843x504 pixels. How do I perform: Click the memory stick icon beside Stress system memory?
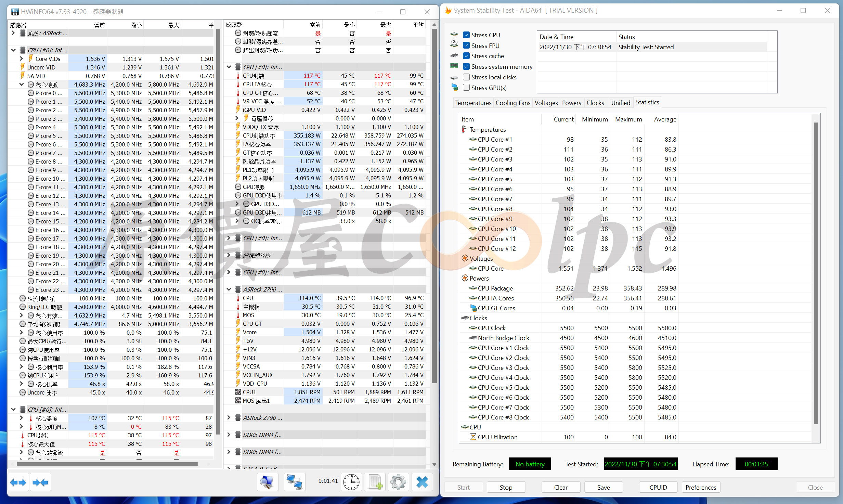(x=454, y=66)
